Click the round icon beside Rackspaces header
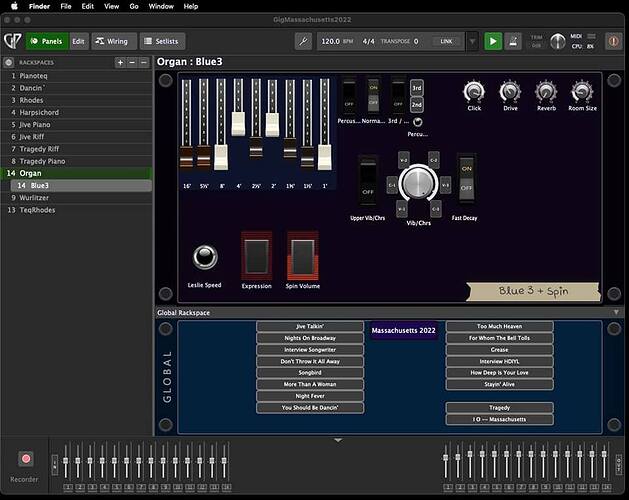Screen dimensions: 629x500 9,63
